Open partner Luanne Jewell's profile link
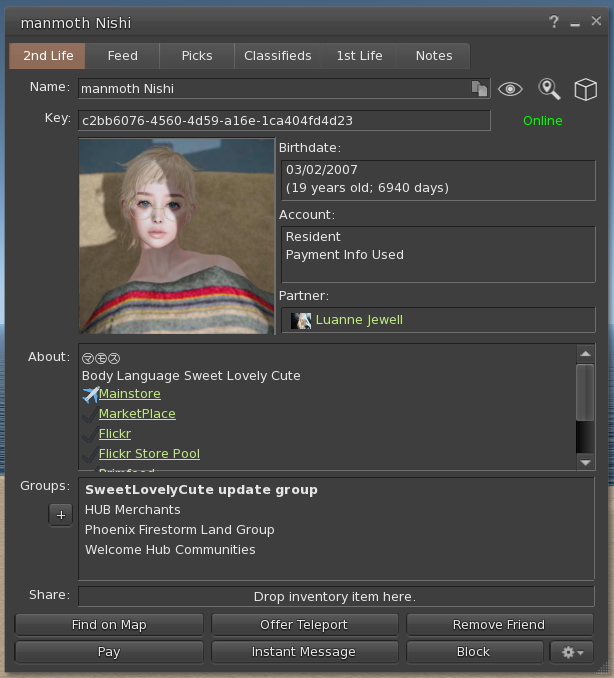Image resolution: width=614 pixels, height=678 pixels. click(359, 320)
